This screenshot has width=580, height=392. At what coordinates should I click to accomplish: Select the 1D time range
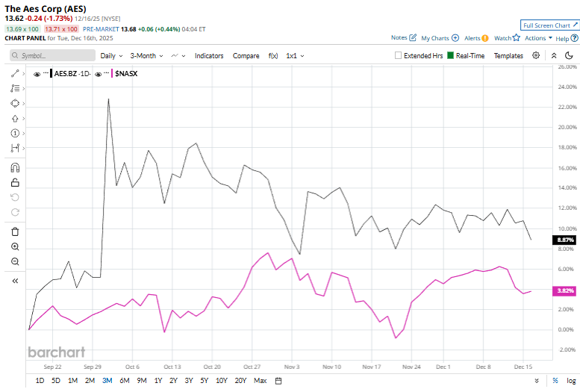[40, 381]
